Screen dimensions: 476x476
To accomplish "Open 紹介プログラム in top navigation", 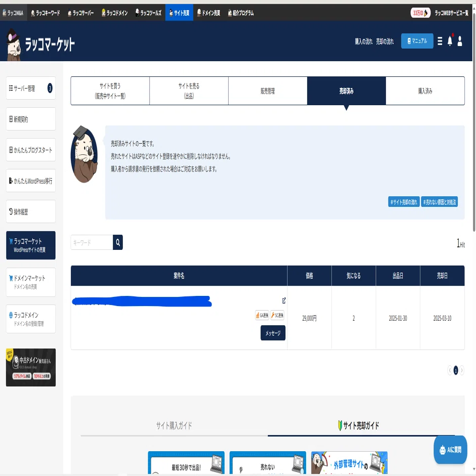I will 241,13.
